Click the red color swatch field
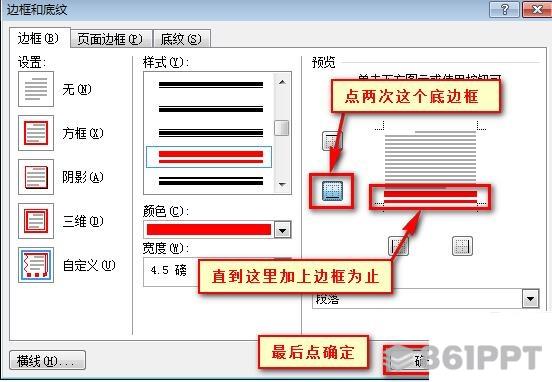Viewport: 552px width, 382px height. (209, 230)
